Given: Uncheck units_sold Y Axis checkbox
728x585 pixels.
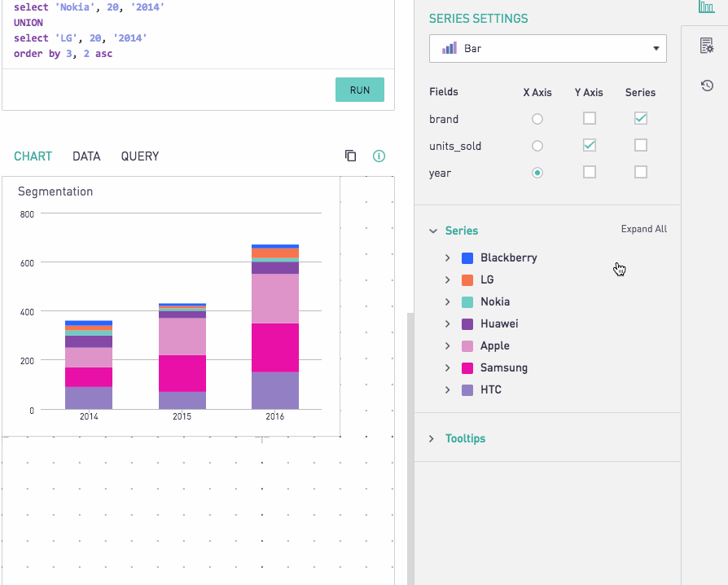Looking at the screenshot, I should pos(590,146).
